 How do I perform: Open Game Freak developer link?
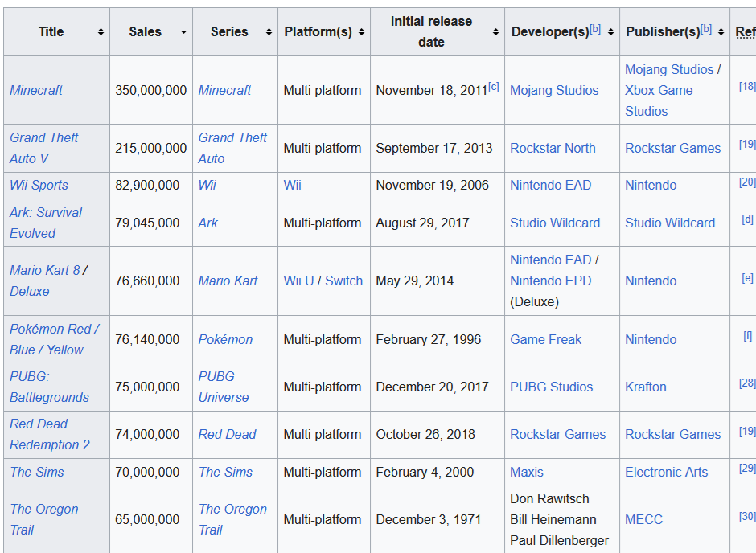(x=546, y=340)
